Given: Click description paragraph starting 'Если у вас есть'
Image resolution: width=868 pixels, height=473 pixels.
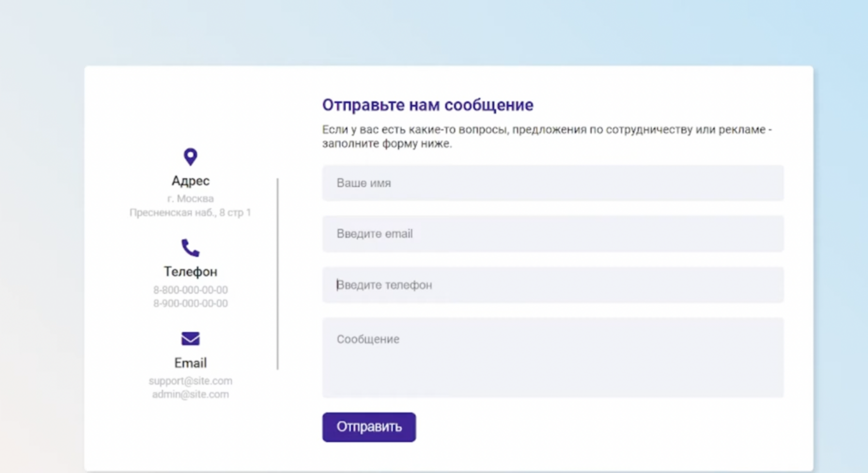Looking at the screenshot, I should (547, 136).
